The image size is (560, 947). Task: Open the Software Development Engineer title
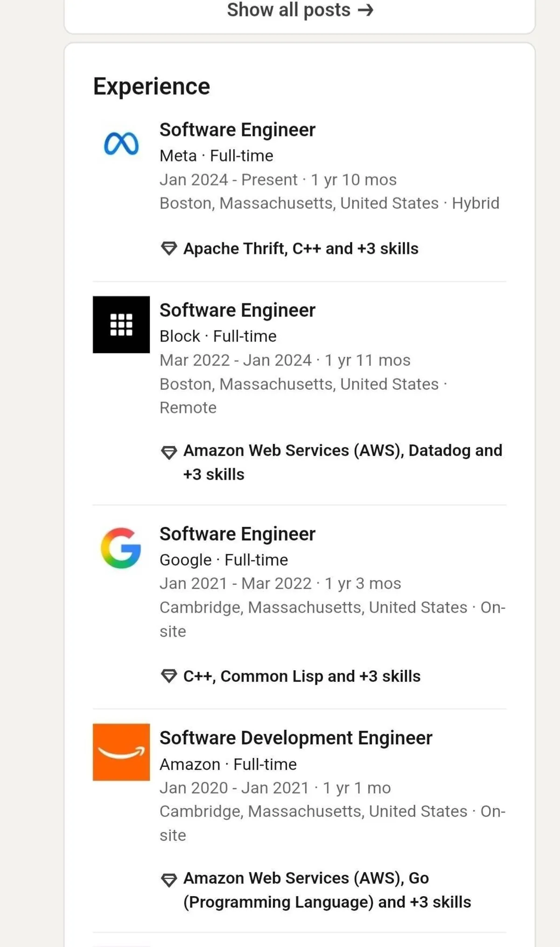(x=295, y=738)
